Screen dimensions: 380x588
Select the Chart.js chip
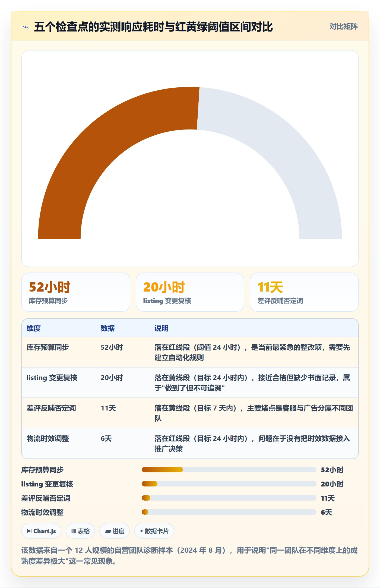pos(41,531)
